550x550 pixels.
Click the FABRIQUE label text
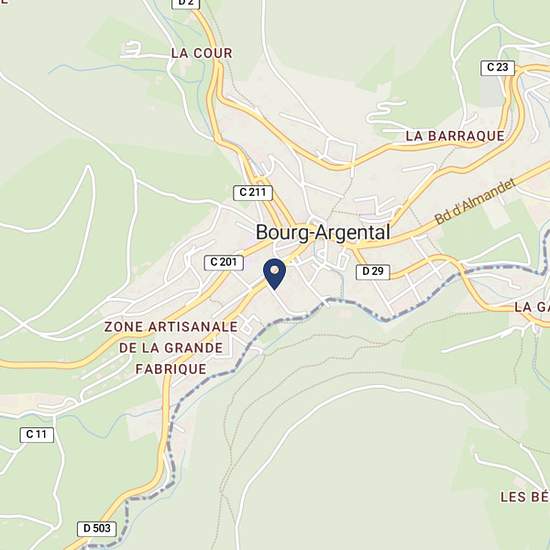point(171,369)
